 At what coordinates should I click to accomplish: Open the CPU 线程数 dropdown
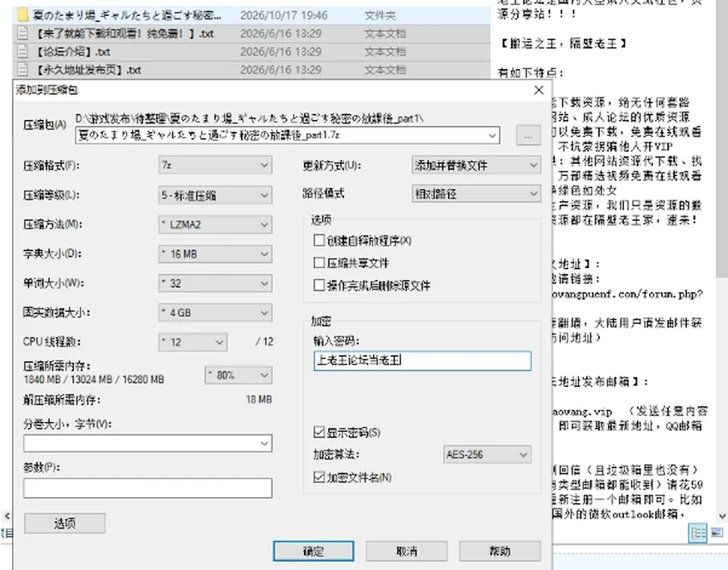pos(193,342)
